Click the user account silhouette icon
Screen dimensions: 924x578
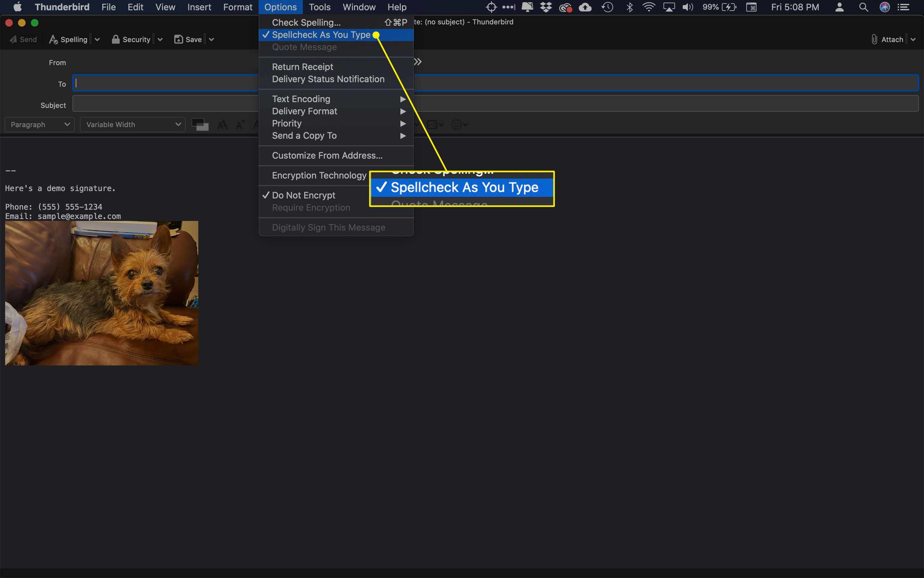pyautogui.click(x=839, y=7)
